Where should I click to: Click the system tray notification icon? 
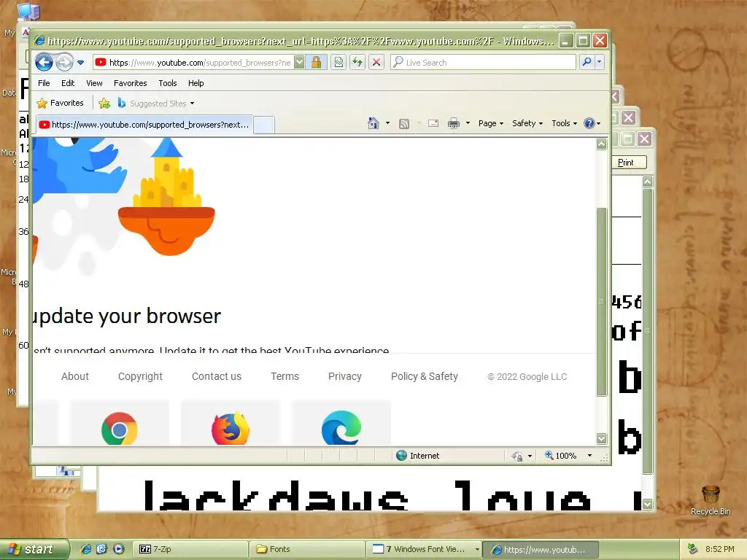(692, 549)
